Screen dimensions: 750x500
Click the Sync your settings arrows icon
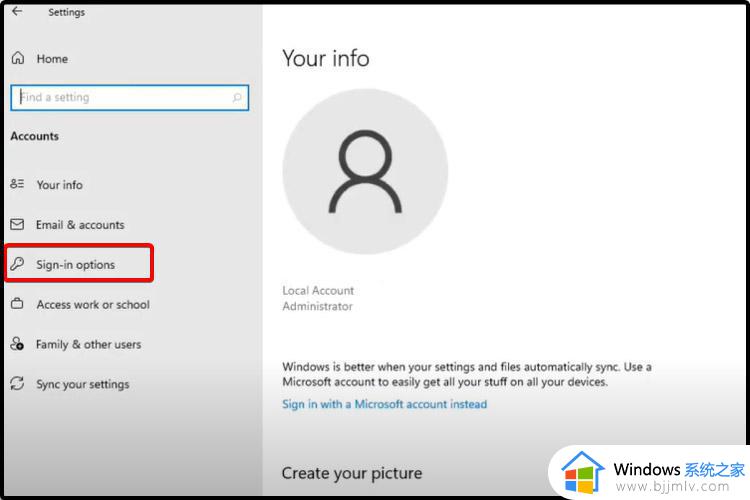[x=17, y=383]
